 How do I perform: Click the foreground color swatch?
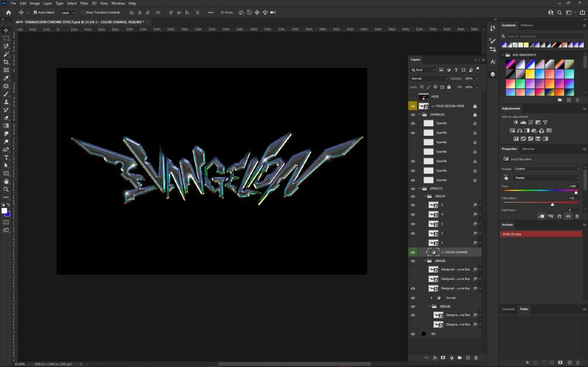(x=4, y=211)
